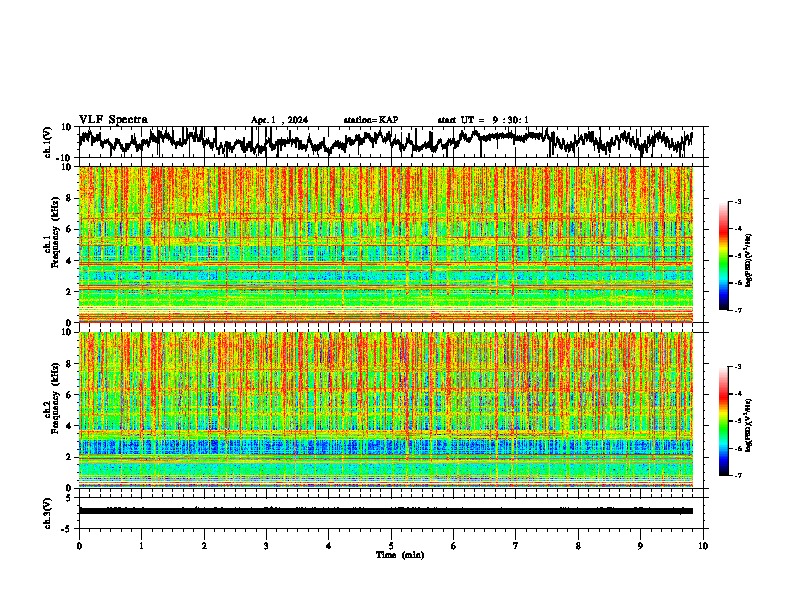
Task: Click time axis tick label "7"
Action: 516,546
